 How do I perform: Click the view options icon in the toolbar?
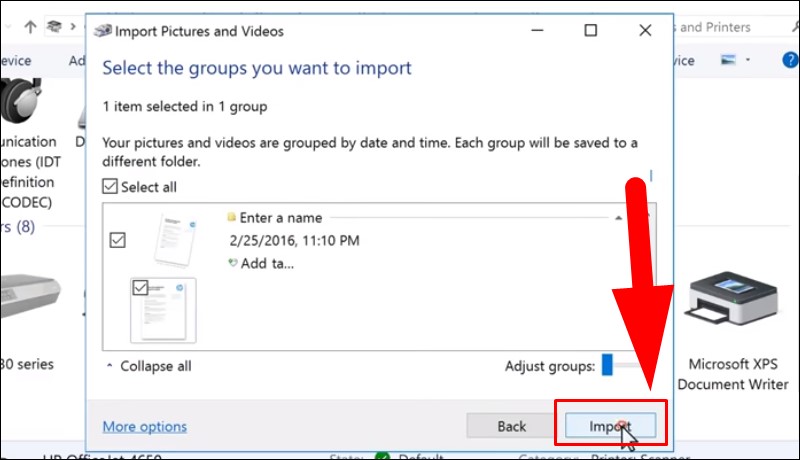728,60
